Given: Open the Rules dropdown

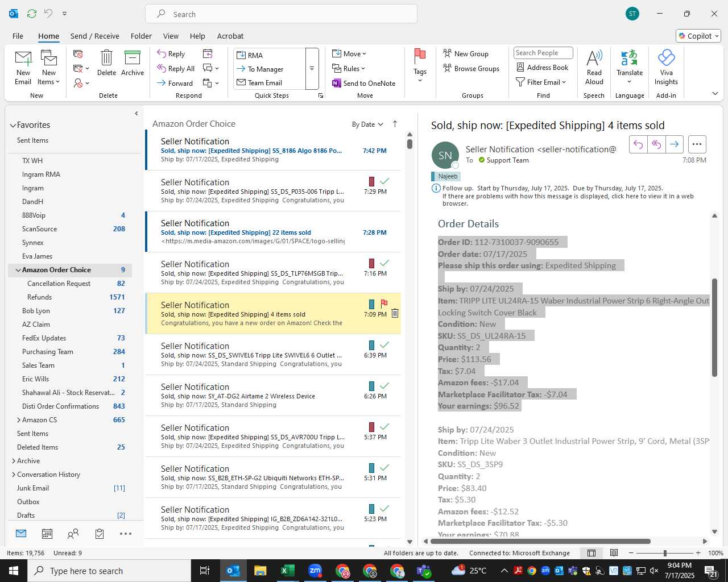Looking at the screenshot, I should pyautogui.click(x=349, y=68).
